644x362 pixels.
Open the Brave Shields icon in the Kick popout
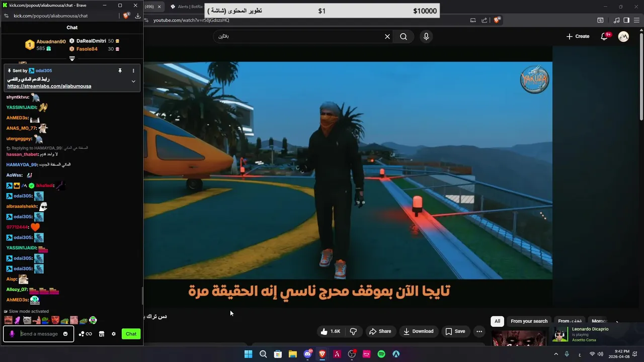126,16
